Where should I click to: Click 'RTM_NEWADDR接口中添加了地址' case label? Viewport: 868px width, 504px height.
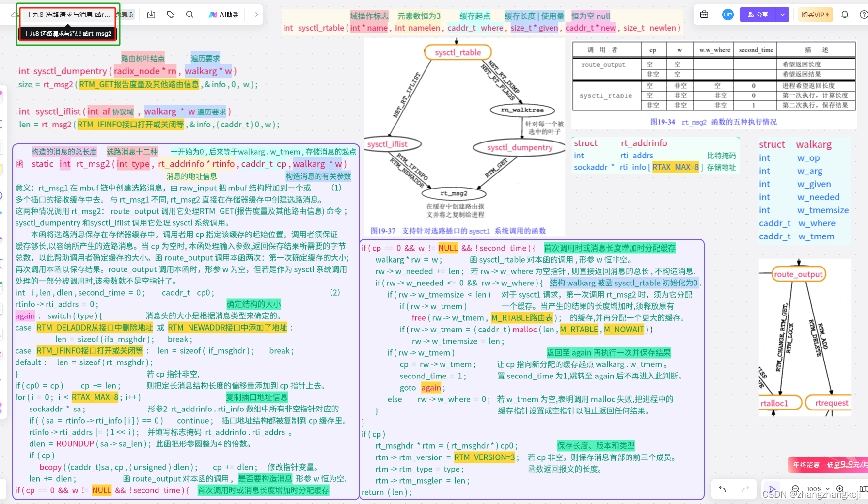tap(228, 328)
